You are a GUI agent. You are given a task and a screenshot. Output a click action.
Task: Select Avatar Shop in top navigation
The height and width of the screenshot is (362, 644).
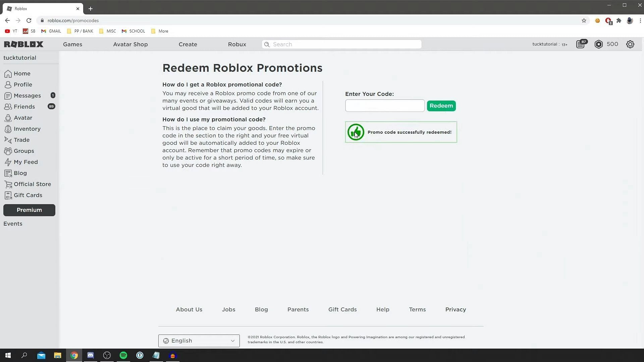pyautogui.click(x=130, y=44)
